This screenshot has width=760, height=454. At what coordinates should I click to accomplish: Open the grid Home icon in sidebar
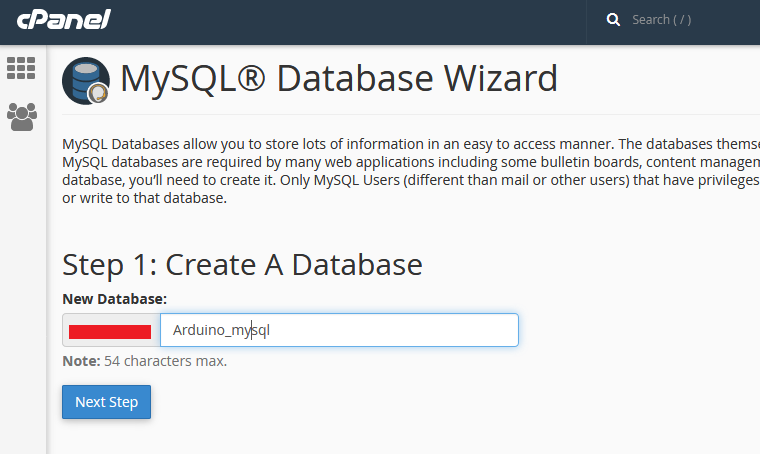21,68
